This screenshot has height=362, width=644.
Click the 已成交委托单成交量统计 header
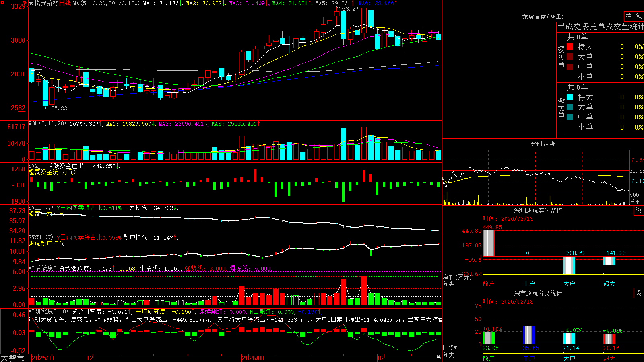601,27
